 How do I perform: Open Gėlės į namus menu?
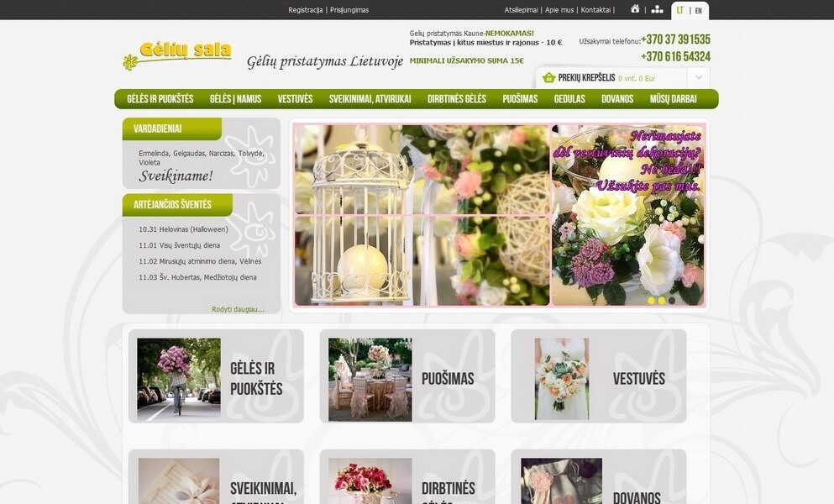[235, 99]
